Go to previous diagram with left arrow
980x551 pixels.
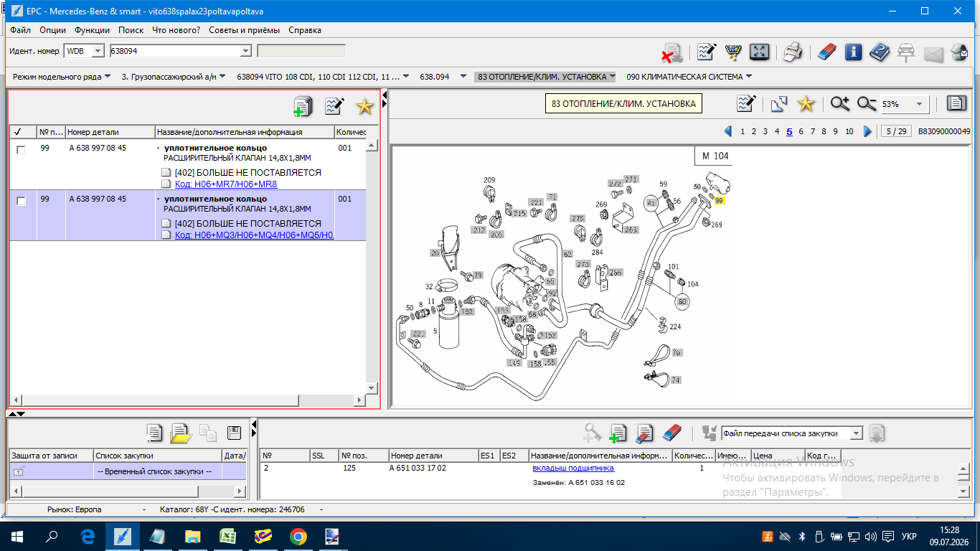coord(727,131)
